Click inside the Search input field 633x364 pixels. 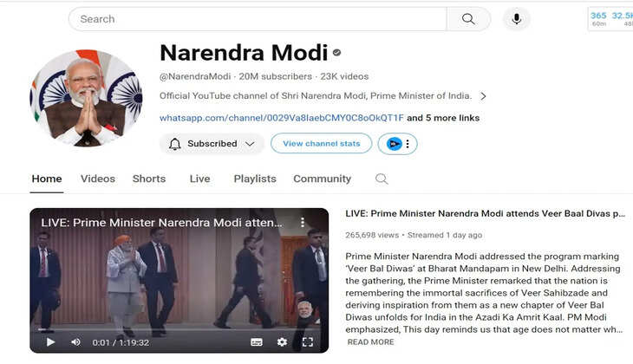point(258,19)
